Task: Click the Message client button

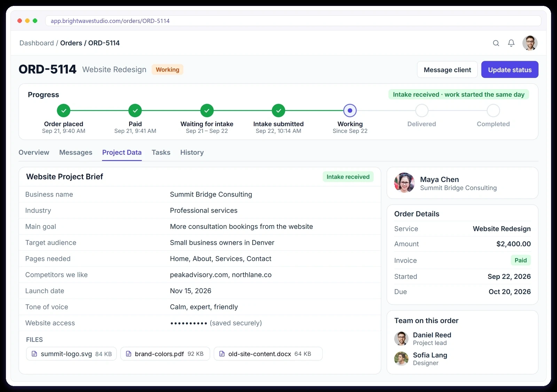Action: pos(447,70)
